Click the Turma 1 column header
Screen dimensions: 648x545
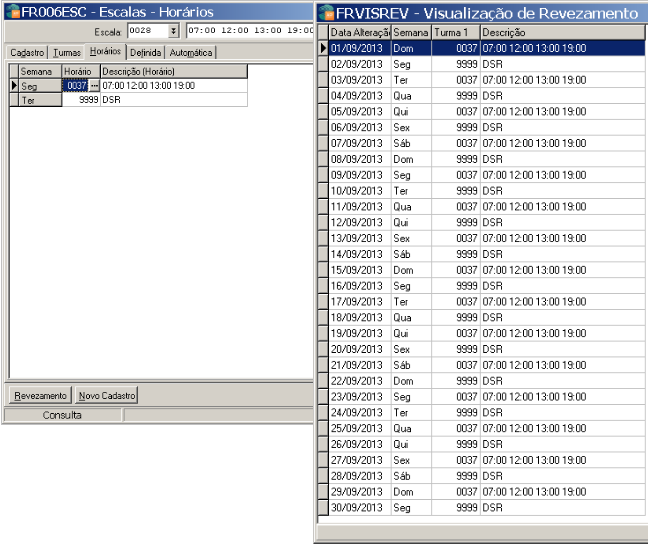(x=455, y=32)
